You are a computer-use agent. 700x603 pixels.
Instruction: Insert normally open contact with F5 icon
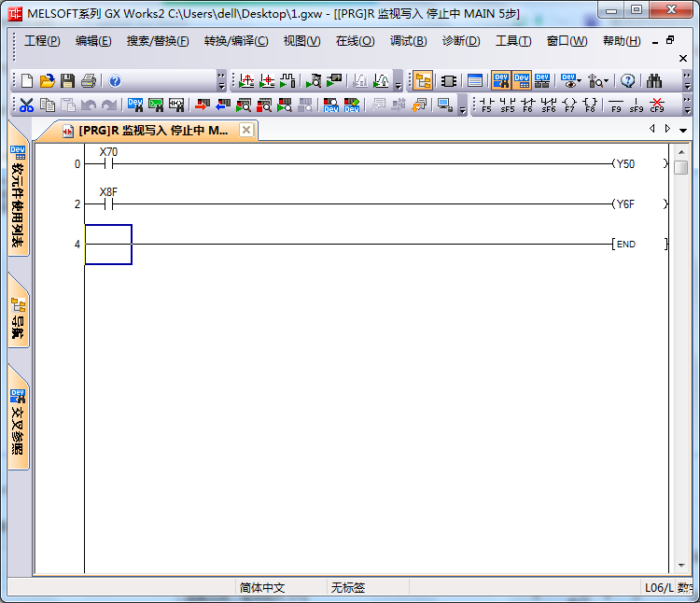[485, 105]
